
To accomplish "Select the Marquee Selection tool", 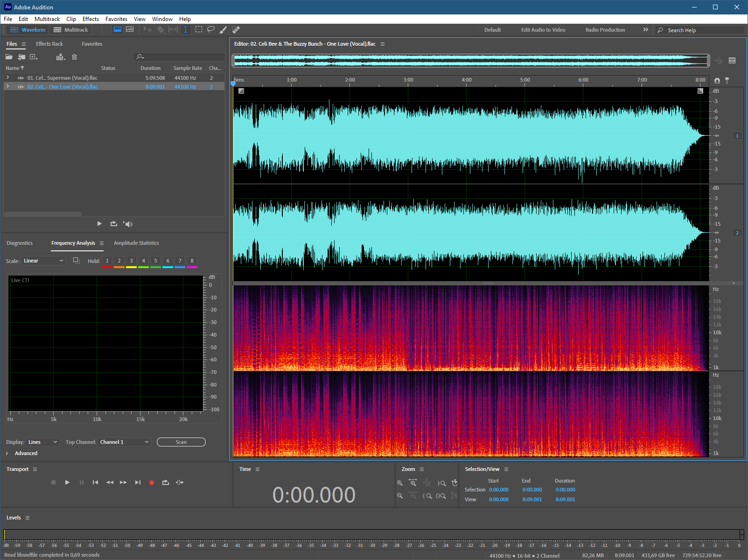I will pos(199,29).
